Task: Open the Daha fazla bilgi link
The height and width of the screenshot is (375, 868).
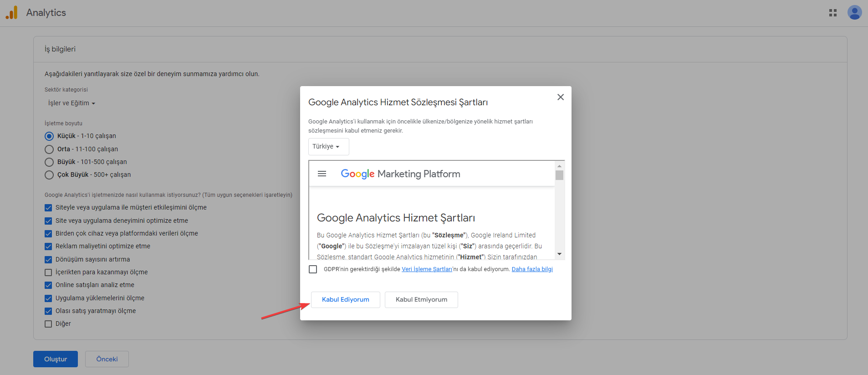Action: tap(532, 269)
